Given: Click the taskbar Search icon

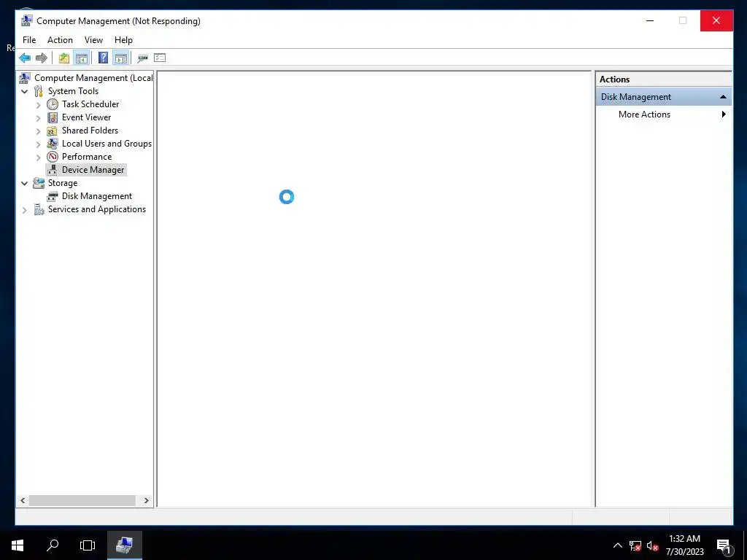Looking at the screenshot, I should click(53, 545).
